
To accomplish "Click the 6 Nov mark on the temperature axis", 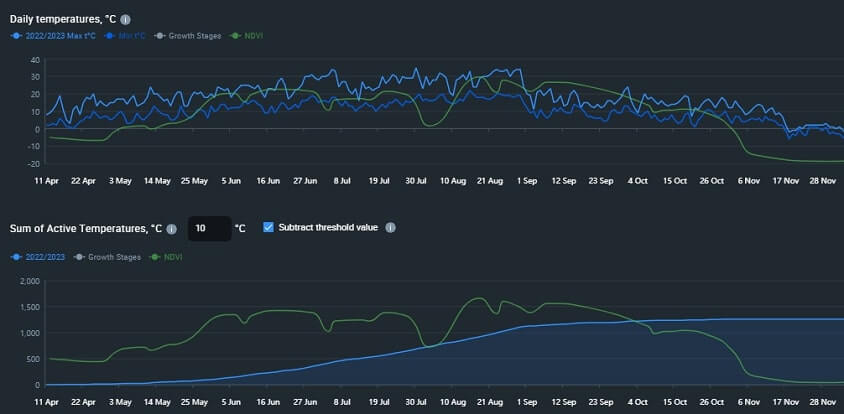I will pos(748,181).
